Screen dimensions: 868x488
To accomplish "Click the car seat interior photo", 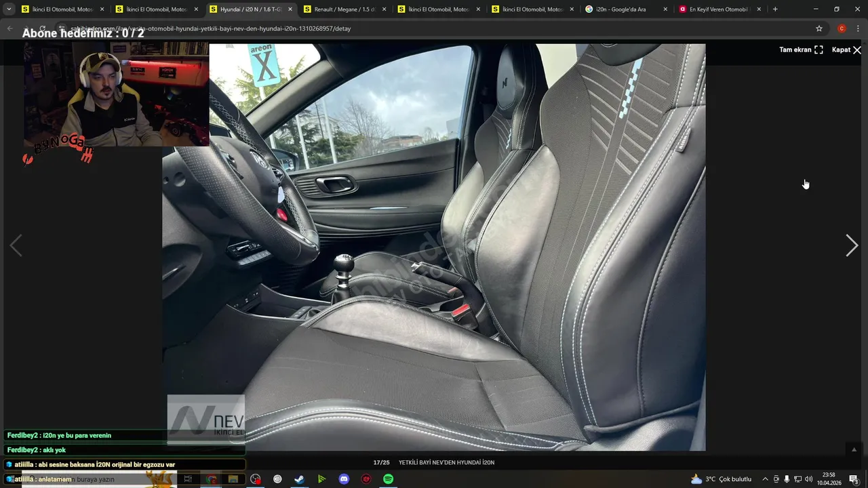I will [x=434, y=247].
